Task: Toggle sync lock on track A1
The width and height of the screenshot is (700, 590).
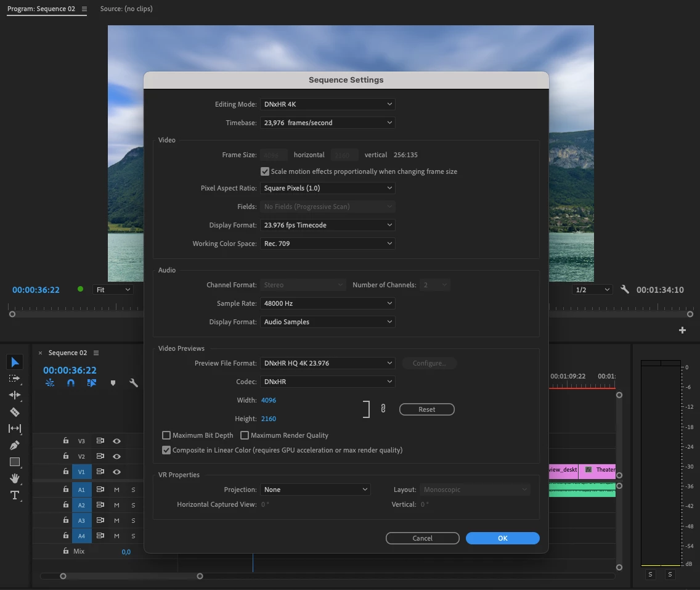Action: click(x=100, y=489)
